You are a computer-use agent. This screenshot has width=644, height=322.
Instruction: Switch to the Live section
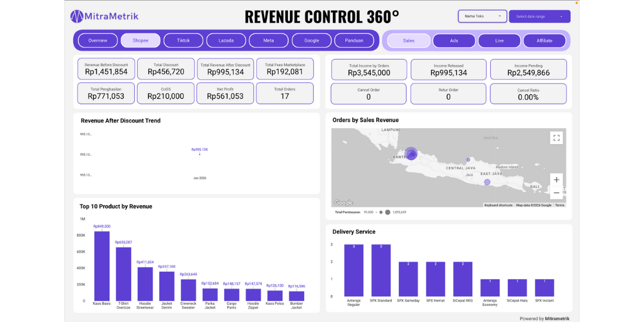tap(499, 41)
